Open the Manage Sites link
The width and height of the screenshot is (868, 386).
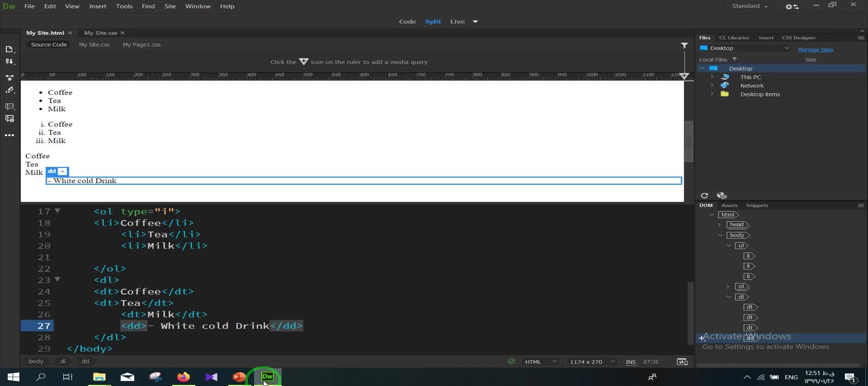(x=815, y=50)
